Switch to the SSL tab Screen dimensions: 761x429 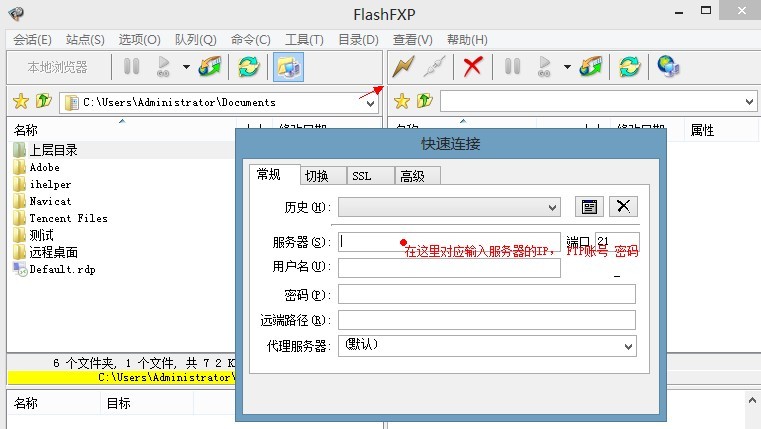[370, 176]
